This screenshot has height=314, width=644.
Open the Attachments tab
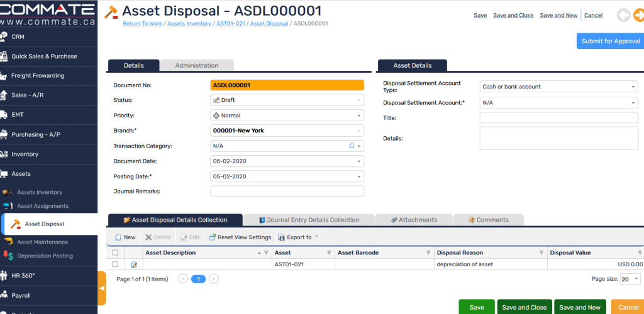point(414,220)
